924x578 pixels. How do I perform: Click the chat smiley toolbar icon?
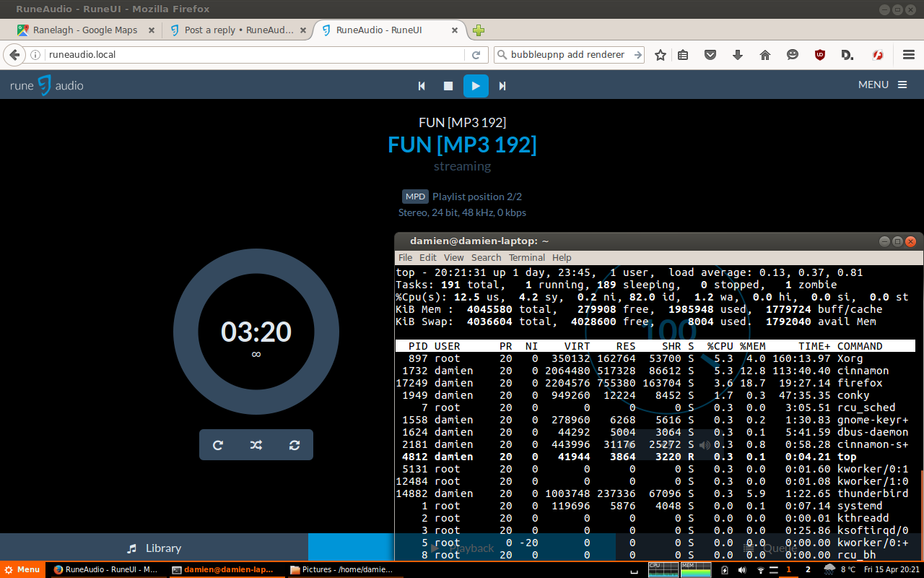(793, 55)
